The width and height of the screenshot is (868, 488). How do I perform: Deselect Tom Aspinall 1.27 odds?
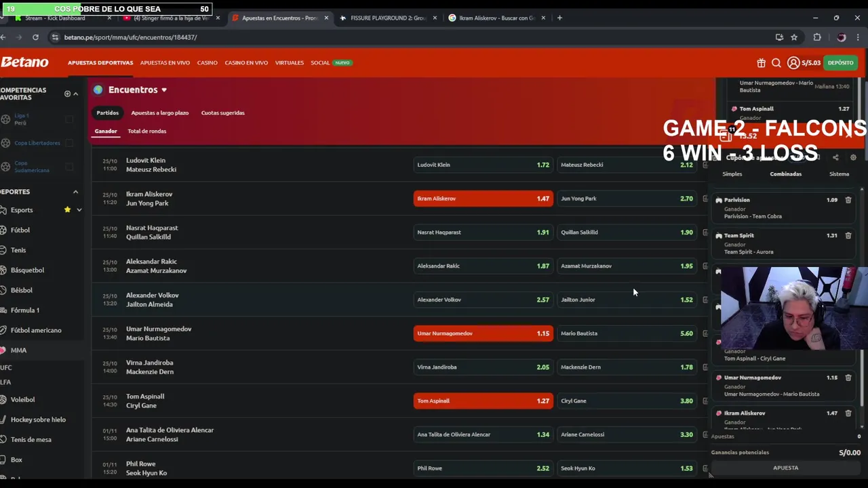[483, 401]
